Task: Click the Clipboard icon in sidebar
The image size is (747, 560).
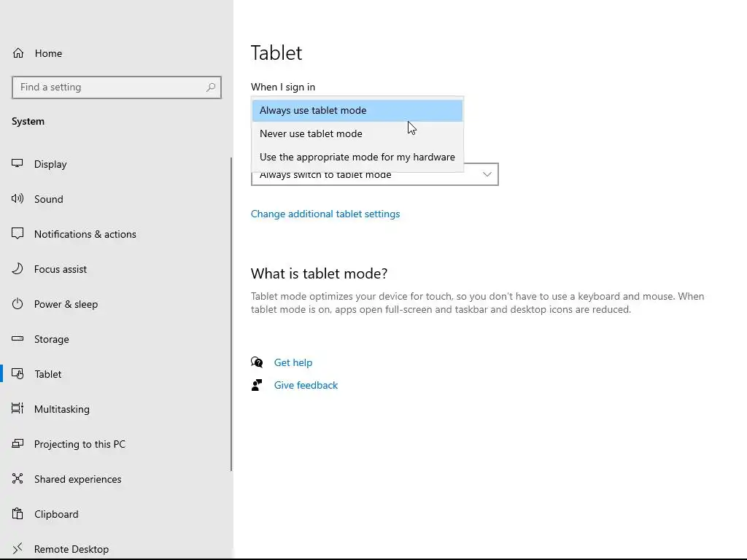Action: [x=18, y=514]
